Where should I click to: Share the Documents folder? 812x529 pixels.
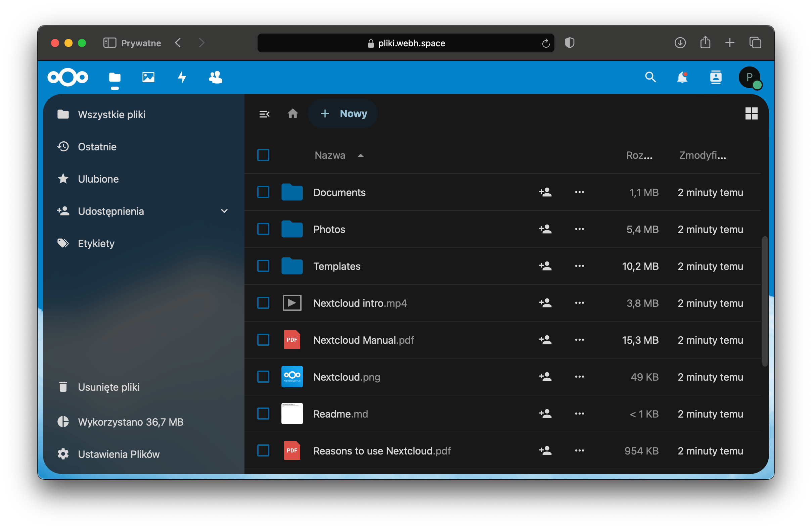tap(545, 192)
